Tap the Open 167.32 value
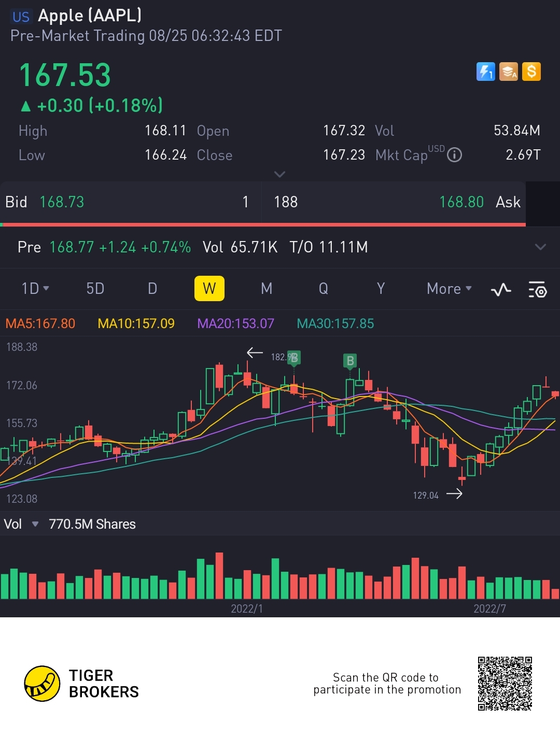This screenshot has height=750, width=560. tap(344, 131)
